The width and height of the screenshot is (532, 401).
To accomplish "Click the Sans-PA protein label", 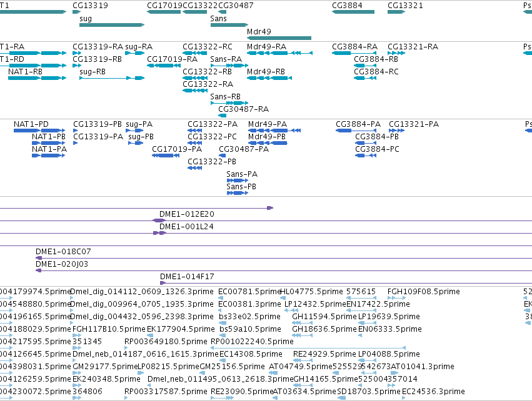I will [242, 174].
